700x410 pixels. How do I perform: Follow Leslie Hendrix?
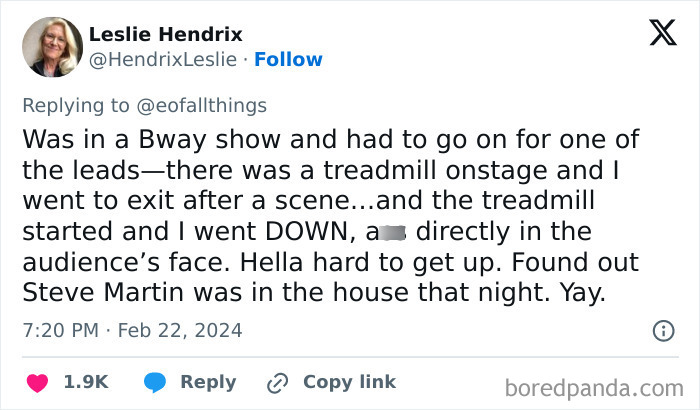pyautogui.click(x=288, y=60)
